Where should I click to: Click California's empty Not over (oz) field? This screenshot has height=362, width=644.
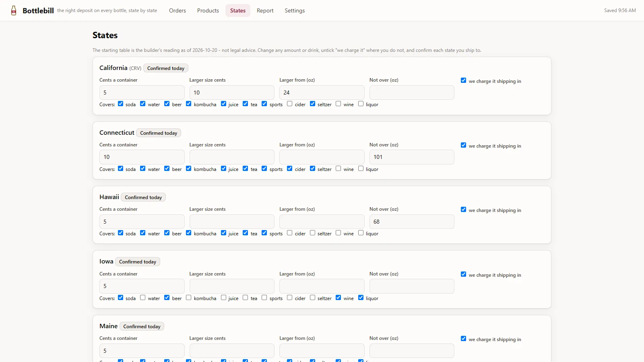click(412, 93)
